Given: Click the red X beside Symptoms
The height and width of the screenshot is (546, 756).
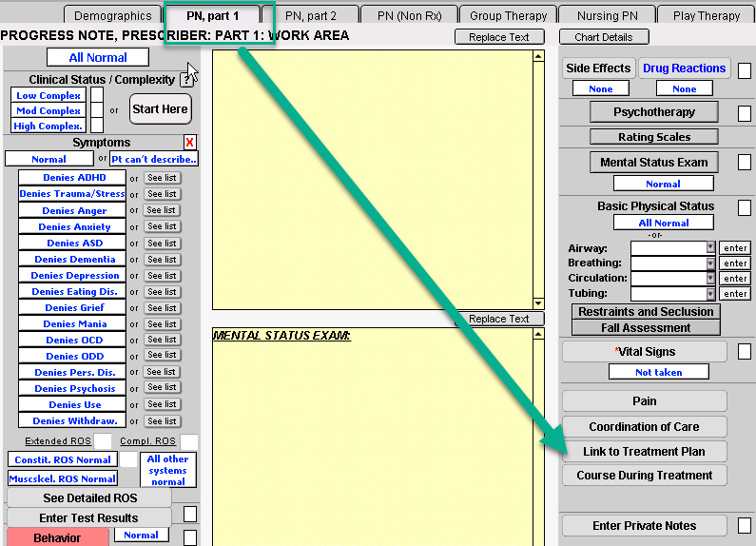Looking at the screenshot, I should pos(189,143).
